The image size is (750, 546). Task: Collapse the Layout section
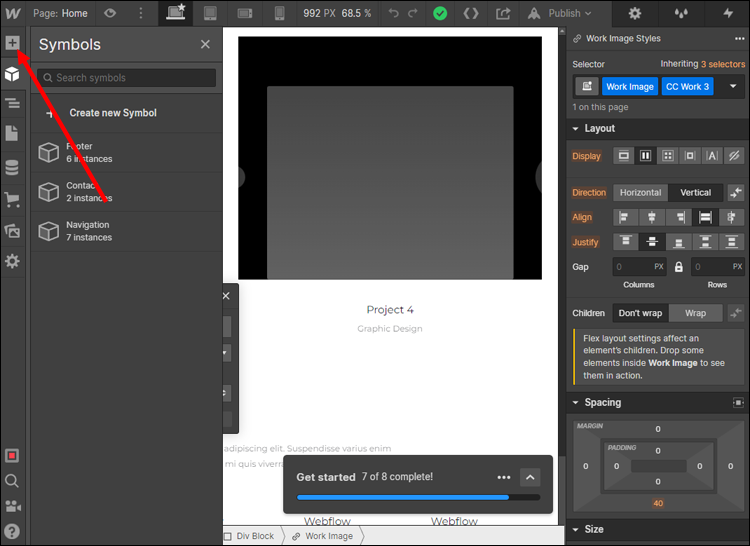point(600,128)
